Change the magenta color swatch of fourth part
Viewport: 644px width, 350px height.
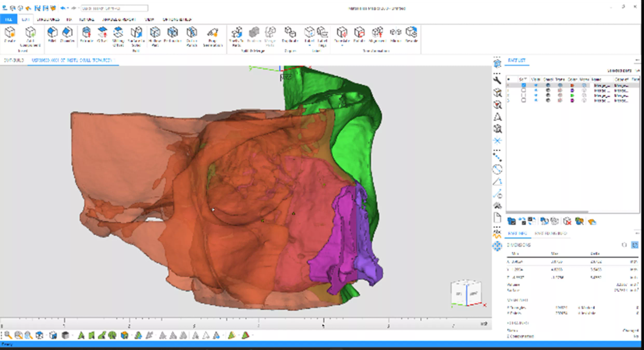coord(572,100)
